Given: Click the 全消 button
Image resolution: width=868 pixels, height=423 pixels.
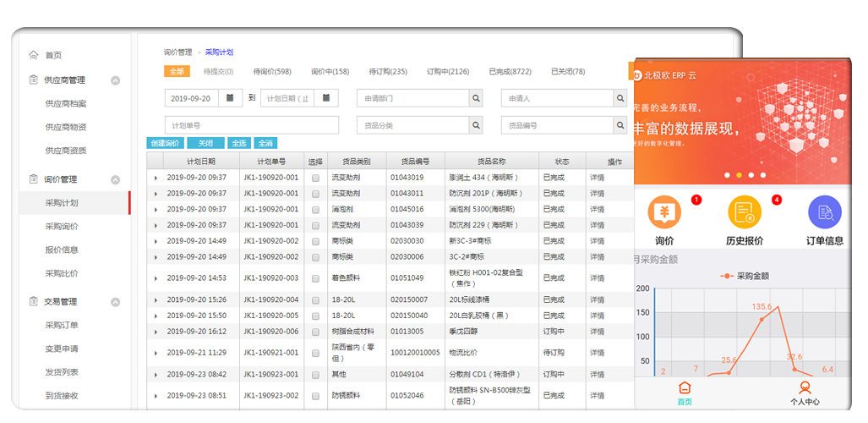Looking at the screenshot, I should 265,143.
